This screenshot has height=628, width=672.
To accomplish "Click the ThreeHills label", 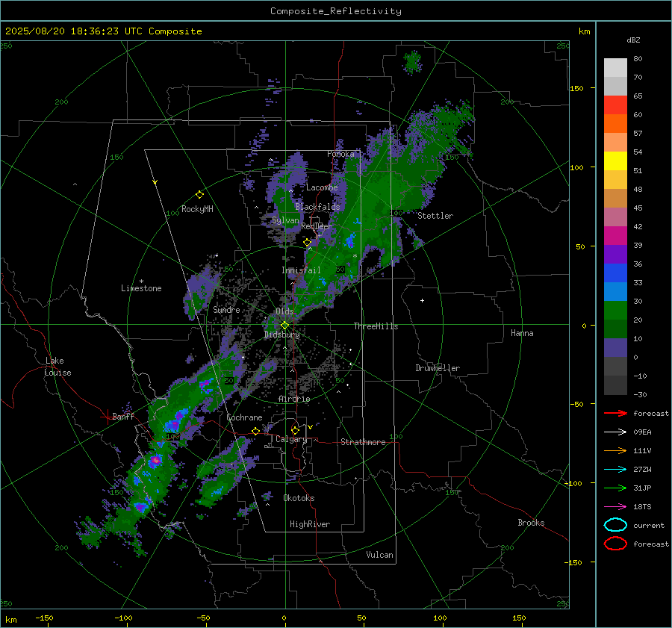I will 376,326.
